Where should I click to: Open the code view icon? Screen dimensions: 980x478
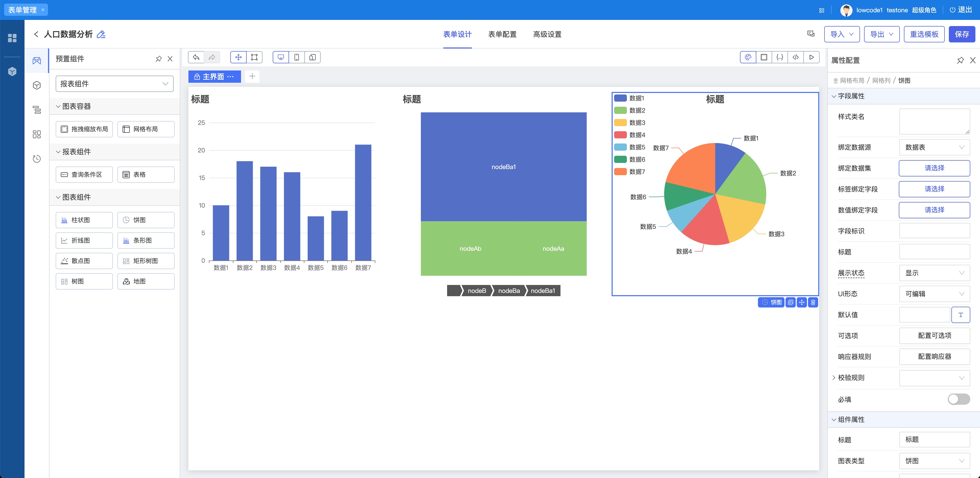click(x=795, y=57)
